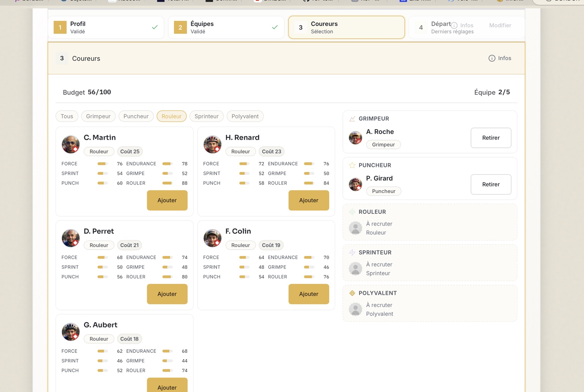Viewport: 584px width, 392px height.
Task: Click C. Martin's avatar photo
Action: coord(71,144)
